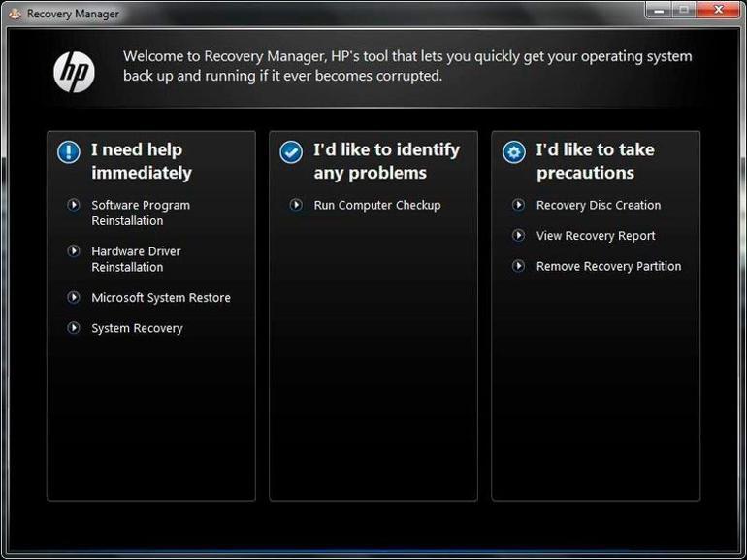Minimize the Recovery Manager window
747x560 pixels.
click(659, 11)
